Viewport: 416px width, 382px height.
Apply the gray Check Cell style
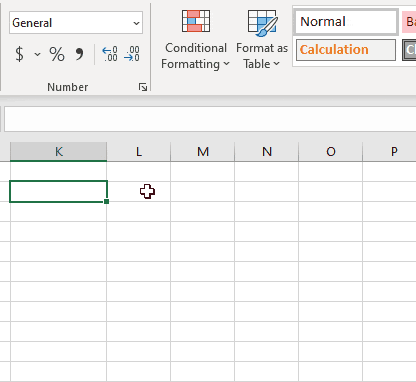tap(409, 50)
